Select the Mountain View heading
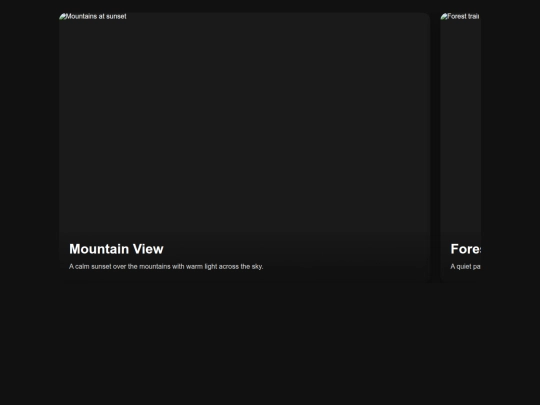This screenshot has width=540, height=405. pos(116,249)
